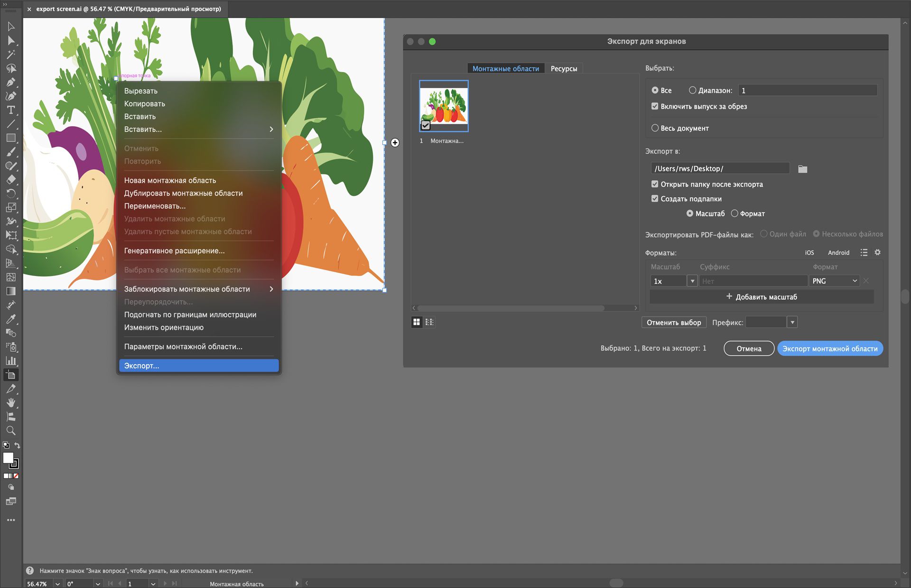This screenshot has width=911, height=588.
Task: Click the browse folder icon
Action: click(x=802, y=169)
